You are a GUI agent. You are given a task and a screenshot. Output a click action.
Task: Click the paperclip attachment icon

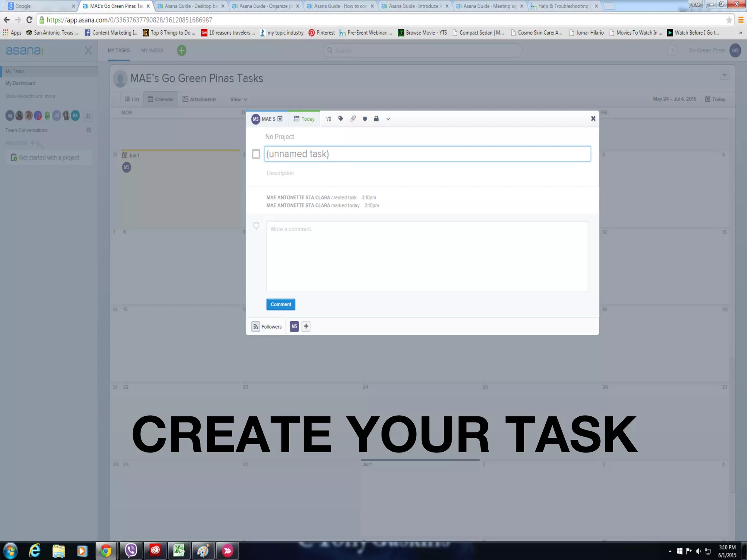(353, 118)
